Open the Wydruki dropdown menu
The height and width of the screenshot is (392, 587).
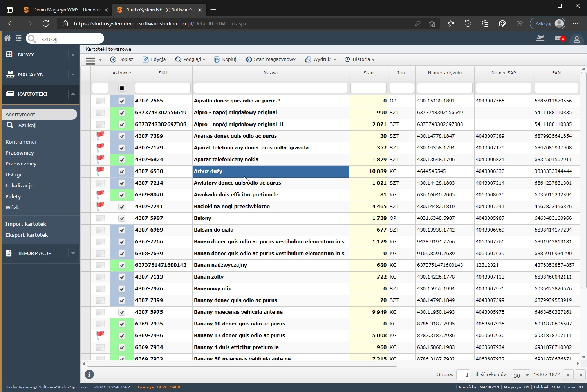pos(321,59)
